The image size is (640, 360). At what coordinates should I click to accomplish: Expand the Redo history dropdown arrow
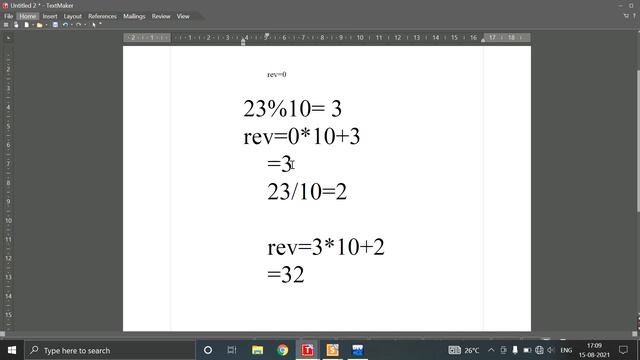coord(85,25)
